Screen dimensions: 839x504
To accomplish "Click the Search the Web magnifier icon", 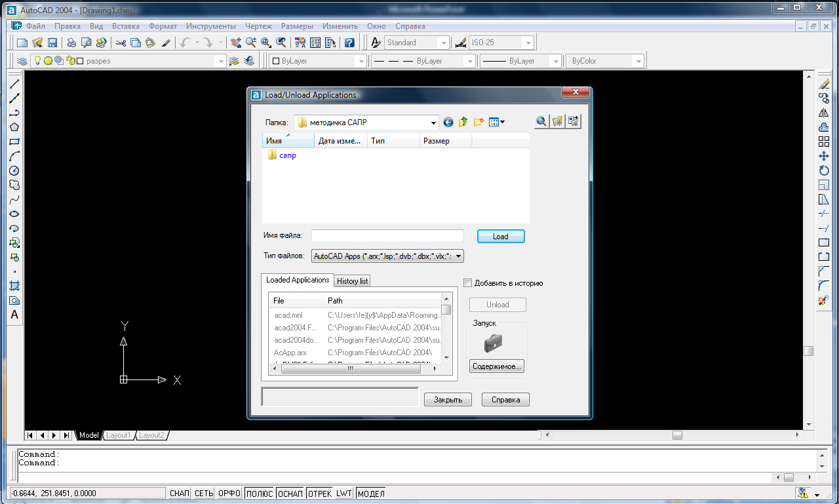I will (541, 121).
